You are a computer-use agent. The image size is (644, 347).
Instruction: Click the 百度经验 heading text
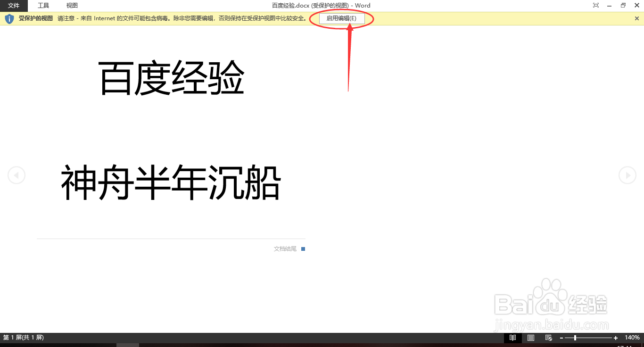point(172,79)
